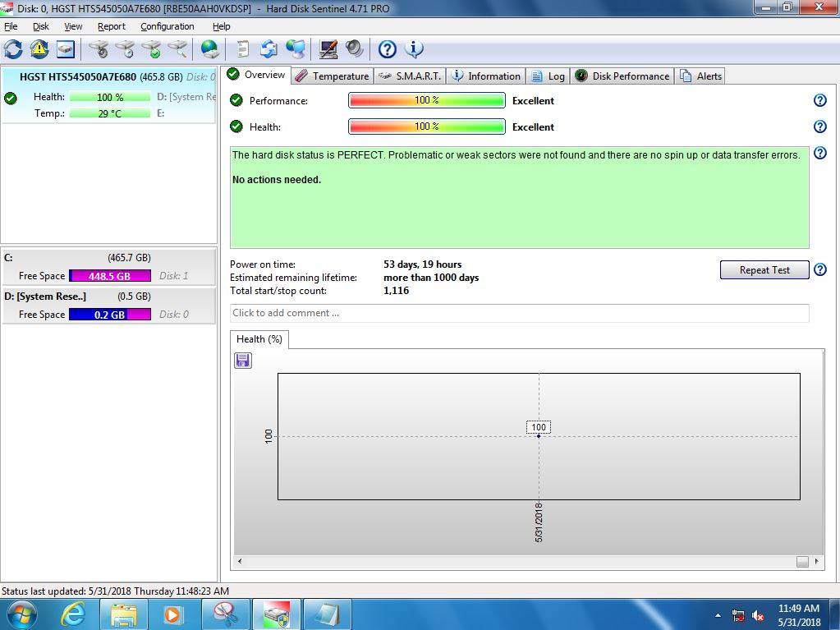Click '53 days, 19 hours' power on value
The width and height of the screenshot is (840, 630).
tap(422, 264)
